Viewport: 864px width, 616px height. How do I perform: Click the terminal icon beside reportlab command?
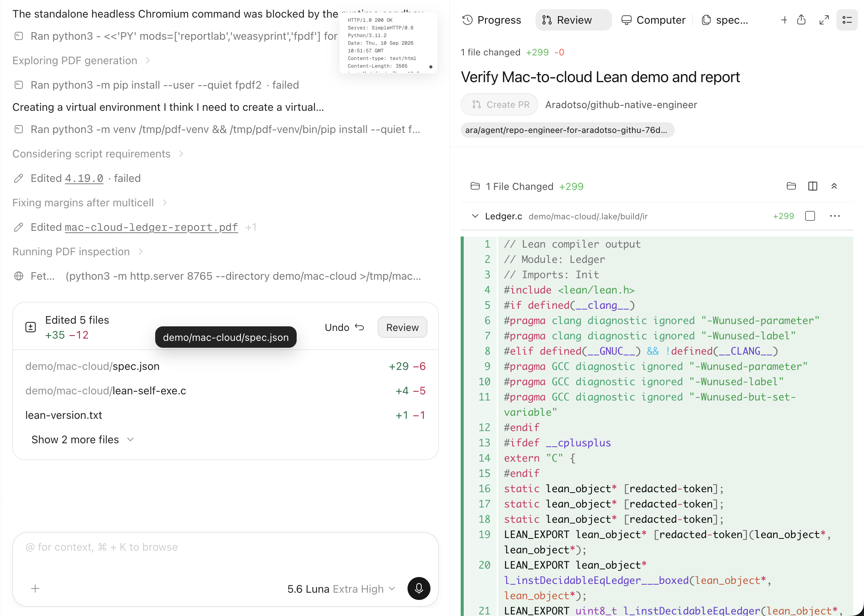(x=19, y=36)
